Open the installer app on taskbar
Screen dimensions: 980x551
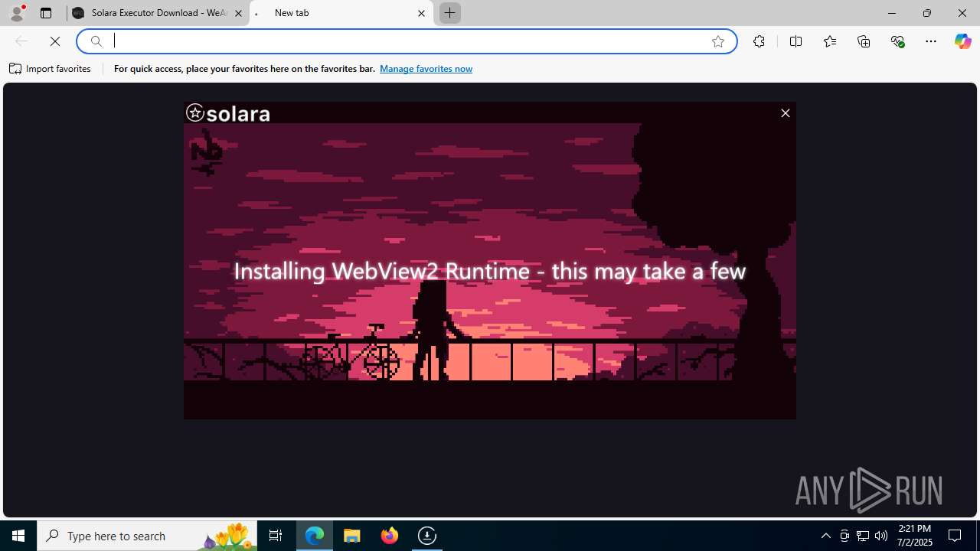(x=427, y=536)
